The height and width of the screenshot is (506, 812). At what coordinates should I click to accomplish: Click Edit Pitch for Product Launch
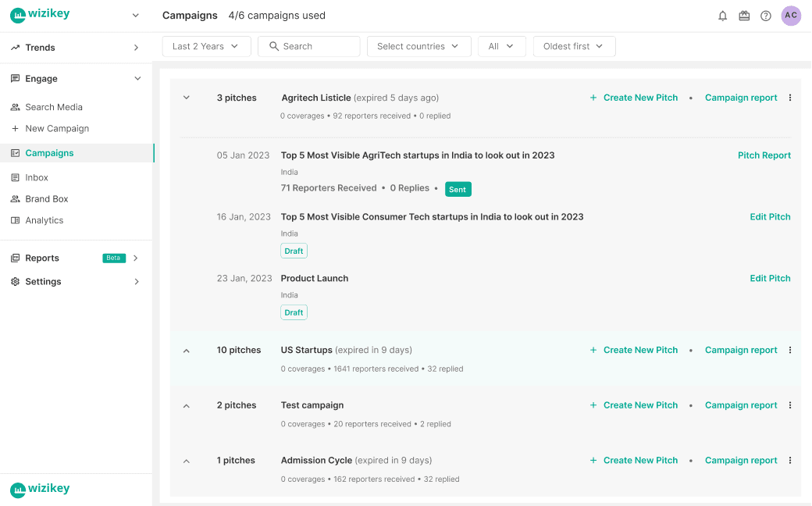pos(770,278)
